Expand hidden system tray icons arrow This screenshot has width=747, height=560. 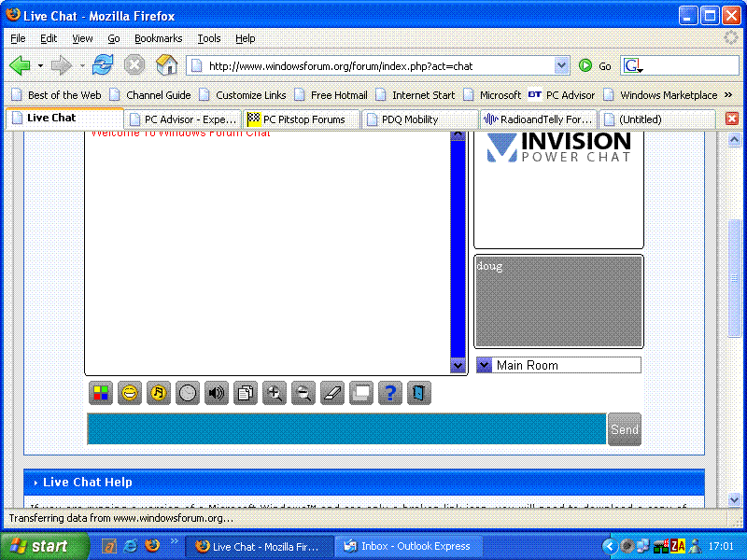point(609,546)
